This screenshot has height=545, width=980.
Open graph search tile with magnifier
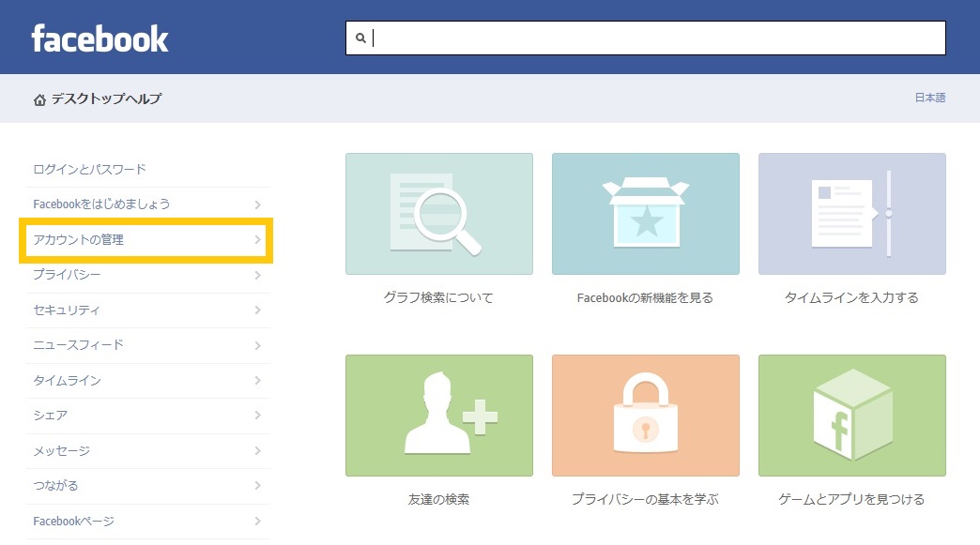[439, 214]
